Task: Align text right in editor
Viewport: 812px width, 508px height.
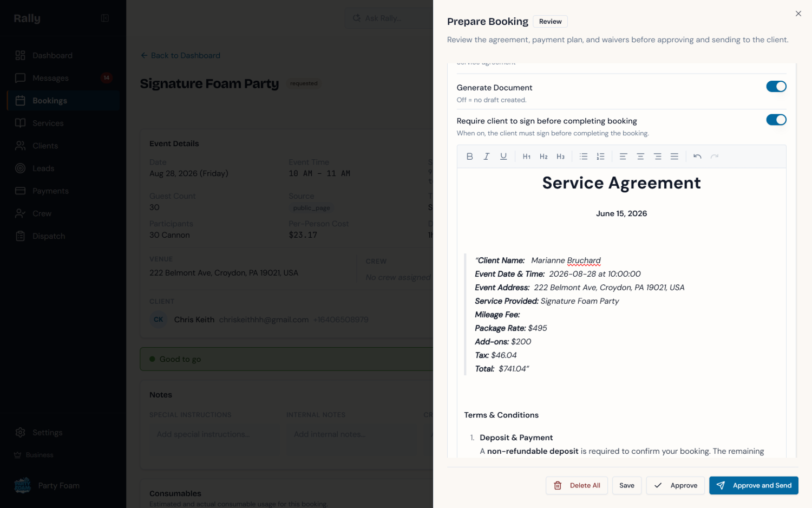Action: [x=657, y=157]
